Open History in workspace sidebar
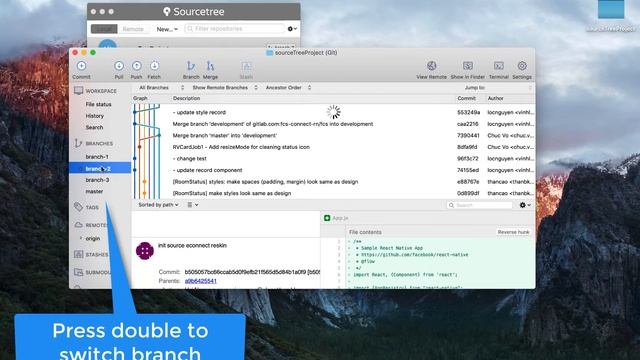Viewport: 640px width, 360px height. (x=95, y=116)
